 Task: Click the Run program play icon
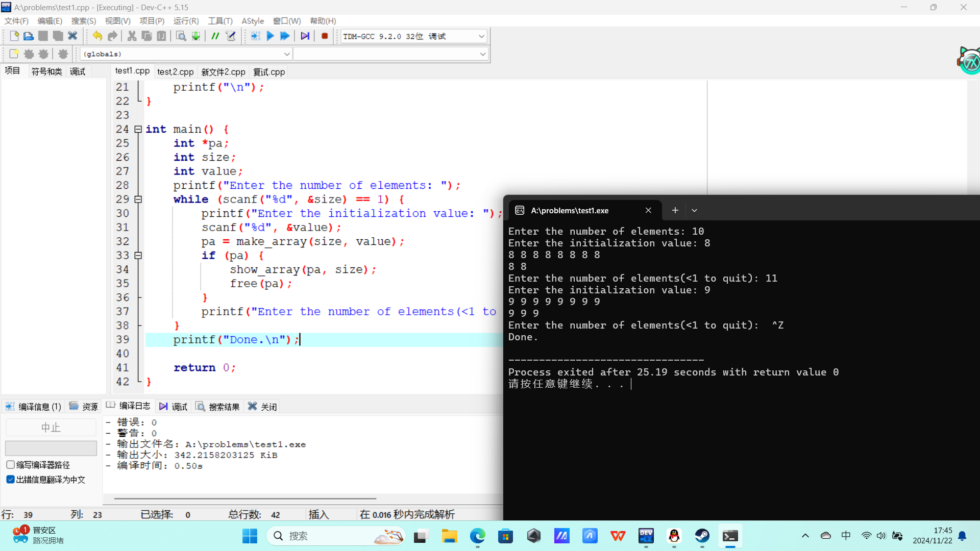point(271,36)
